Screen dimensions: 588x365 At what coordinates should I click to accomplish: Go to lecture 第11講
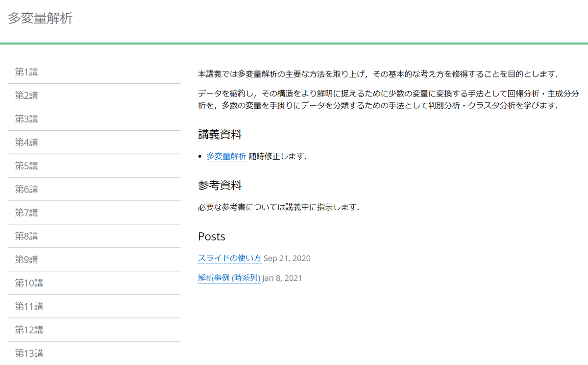[94, 307]
